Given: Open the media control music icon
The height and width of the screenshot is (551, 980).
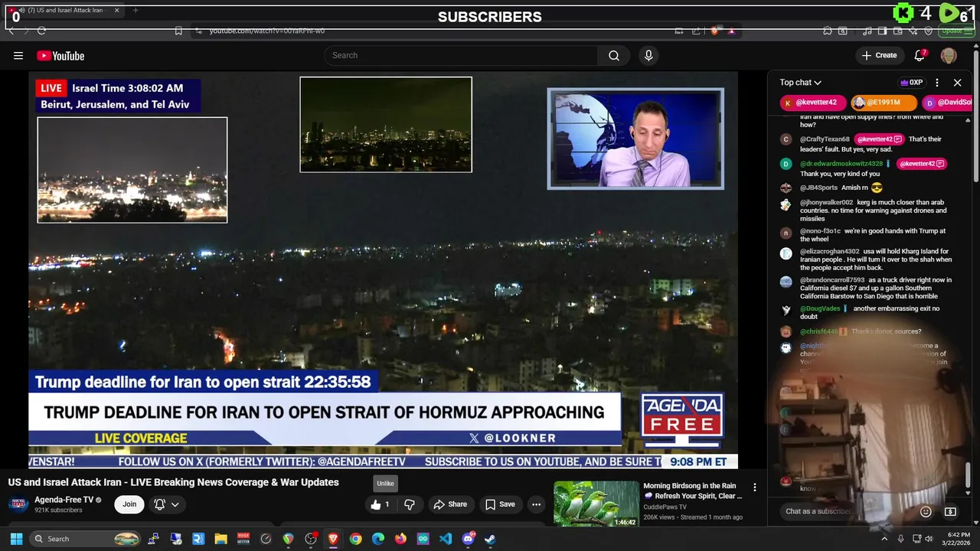Looking at the screenshot, I should (x=867, y=31).
